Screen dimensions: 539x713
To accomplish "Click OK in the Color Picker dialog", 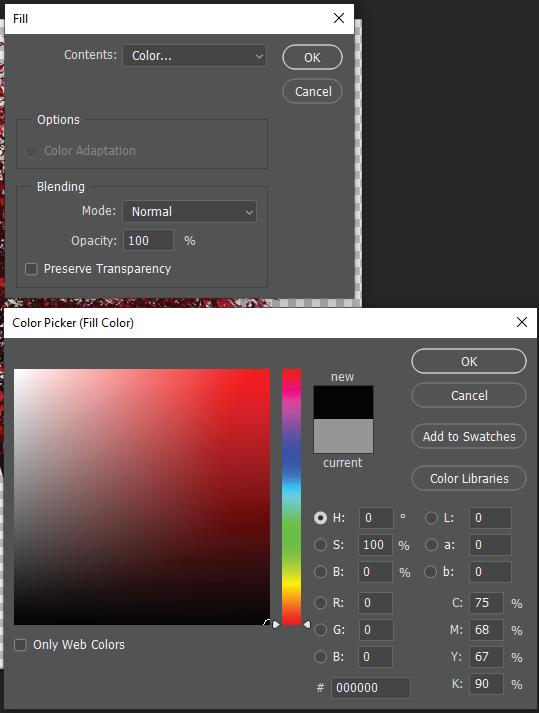I will (469, 362).
